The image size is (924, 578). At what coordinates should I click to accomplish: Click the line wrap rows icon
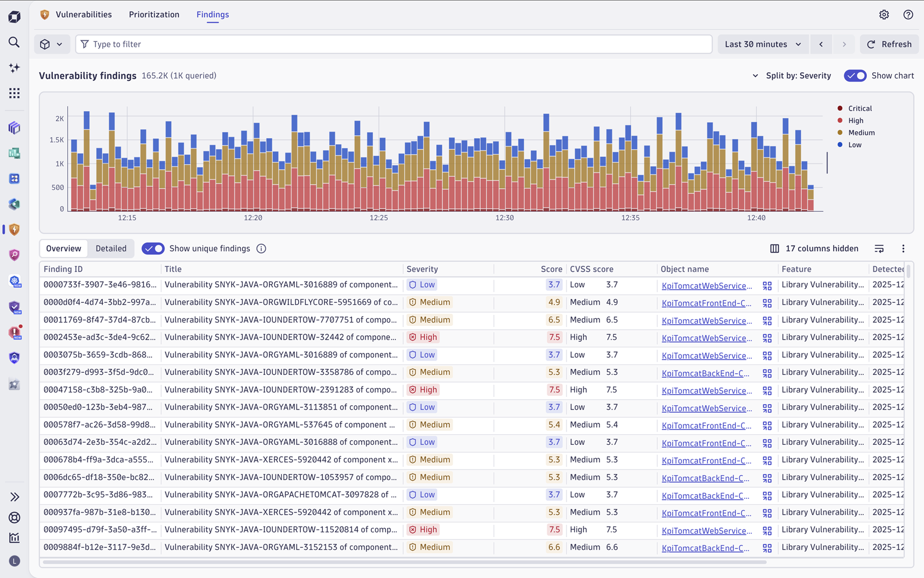point(879,249)
